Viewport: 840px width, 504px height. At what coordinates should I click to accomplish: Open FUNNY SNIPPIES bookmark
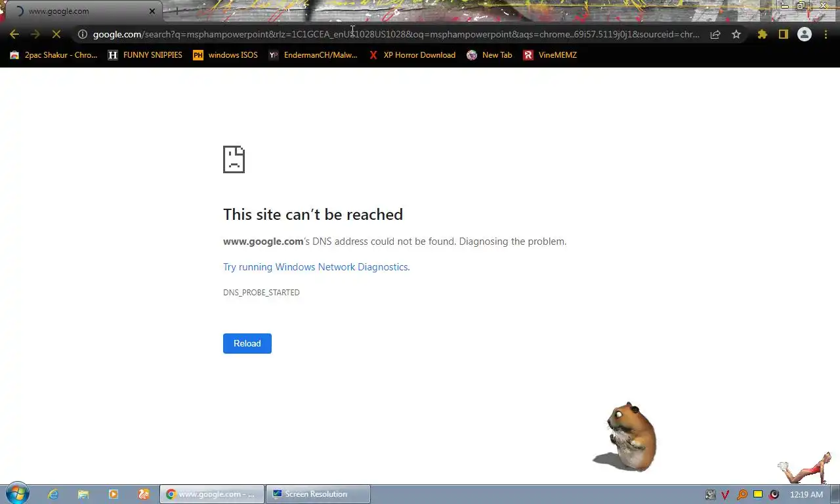pos(145,55)
